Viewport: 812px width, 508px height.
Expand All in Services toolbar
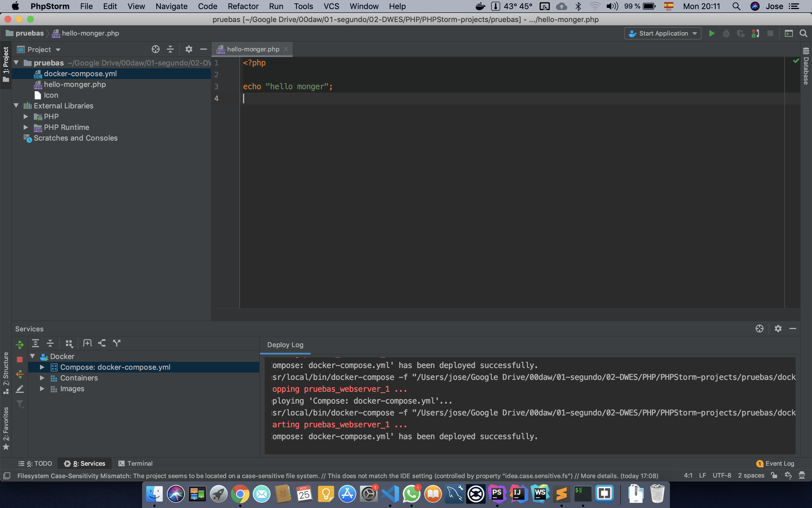coord(35,343)
